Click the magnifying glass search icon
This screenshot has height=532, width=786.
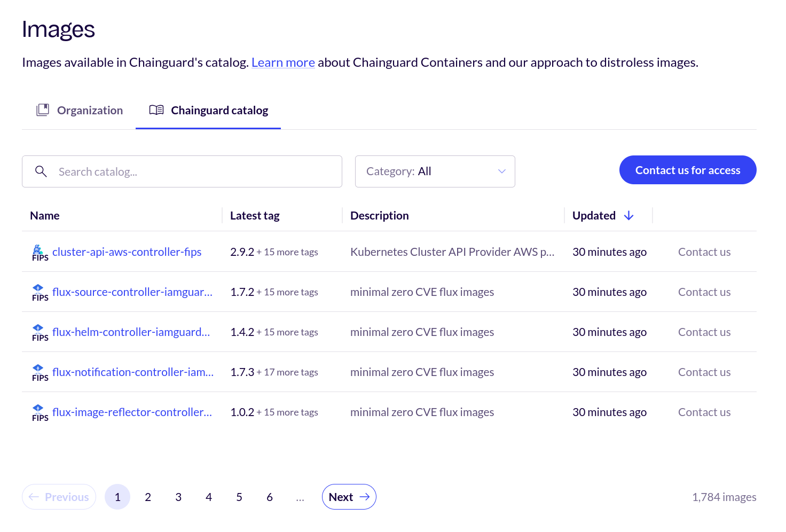[x=41, y=171]
